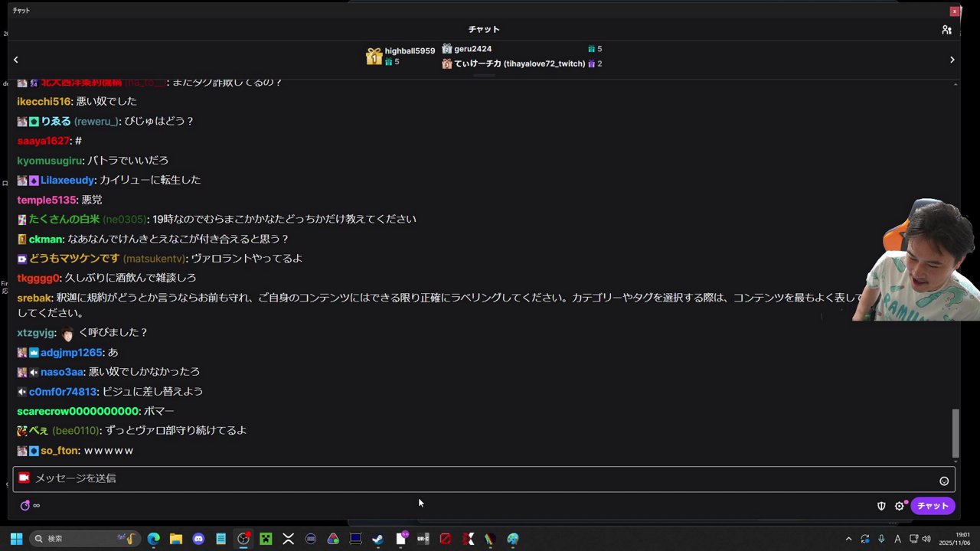Viewport: 980px width, 551px height.
Task: Open the viewer list icon at top right
Action: [x=946, y=29]
